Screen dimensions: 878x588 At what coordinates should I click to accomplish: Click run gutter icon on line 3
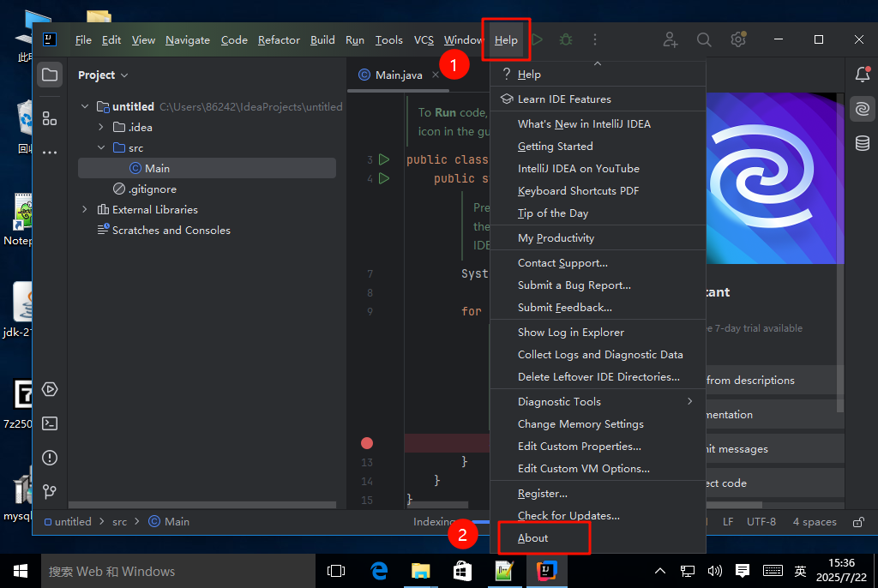click(384, 159)
